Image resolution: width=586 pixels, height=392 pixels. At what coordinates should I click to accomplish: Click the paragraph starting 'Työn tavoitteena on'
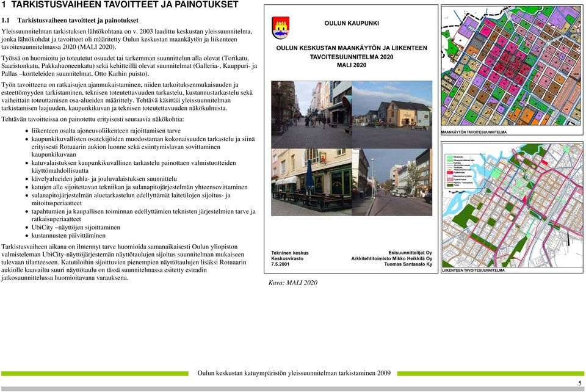click(127, 96)
